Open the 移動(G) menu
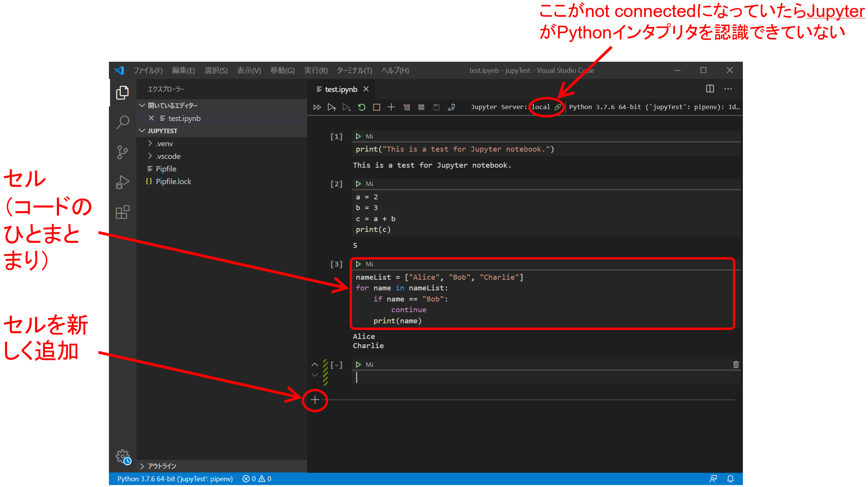 coord(282,70)
